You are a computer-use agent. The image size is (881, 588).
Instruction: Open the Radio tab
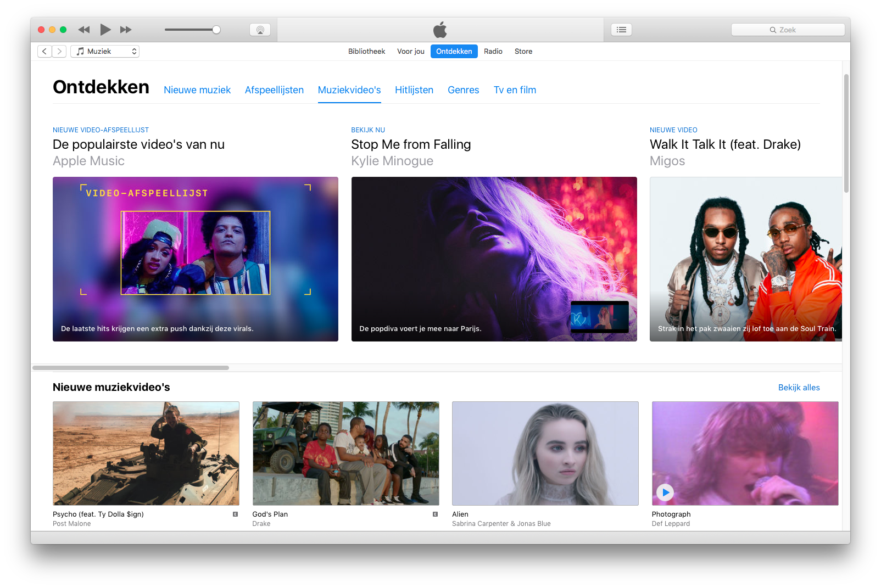point(493,51)
